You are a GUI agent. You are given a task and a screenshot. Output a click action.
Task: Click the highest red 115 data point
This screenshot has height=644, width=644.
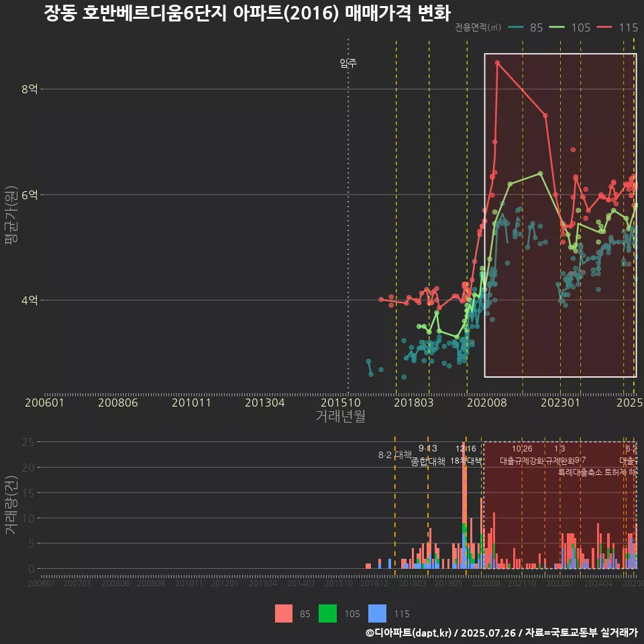(497, 63)
